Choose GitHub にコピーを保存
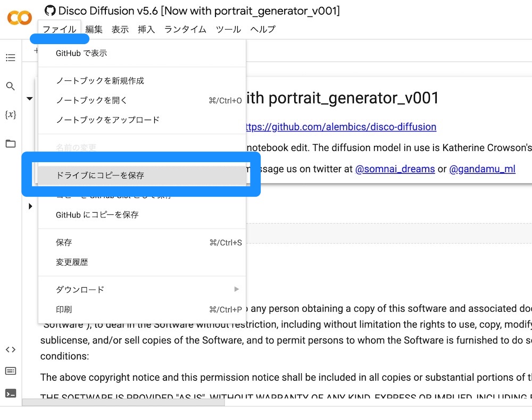 coord(142,215)
